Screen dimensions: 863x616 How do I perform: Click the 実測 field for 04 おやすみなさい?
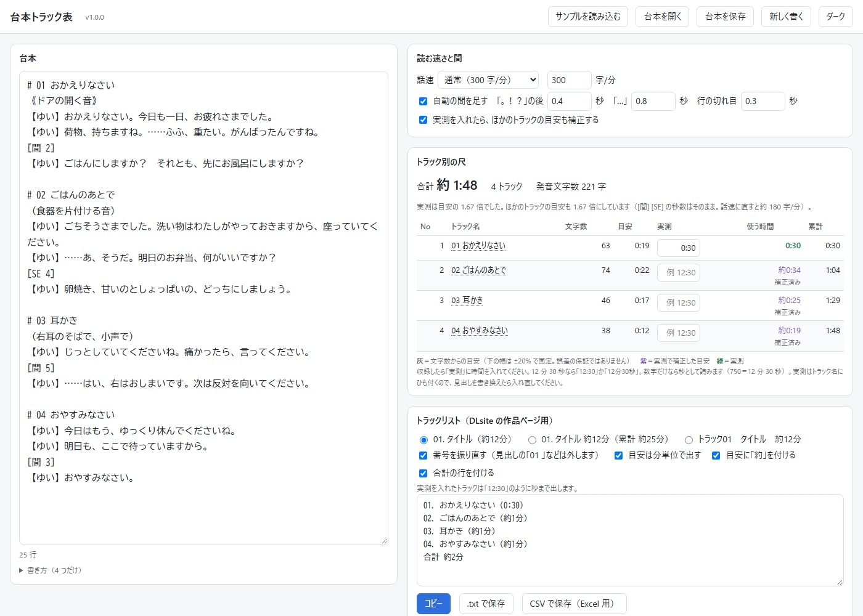click(x=679, y=333)
